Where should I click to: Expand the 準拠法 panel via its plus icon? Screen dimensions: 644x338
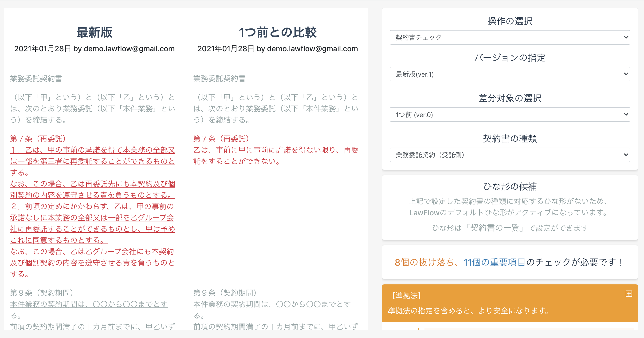629,294
